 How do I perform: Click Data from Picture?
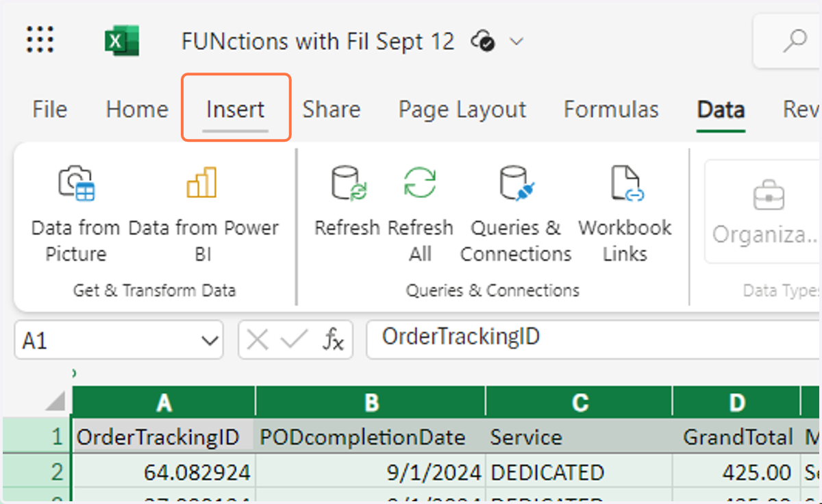75,214
